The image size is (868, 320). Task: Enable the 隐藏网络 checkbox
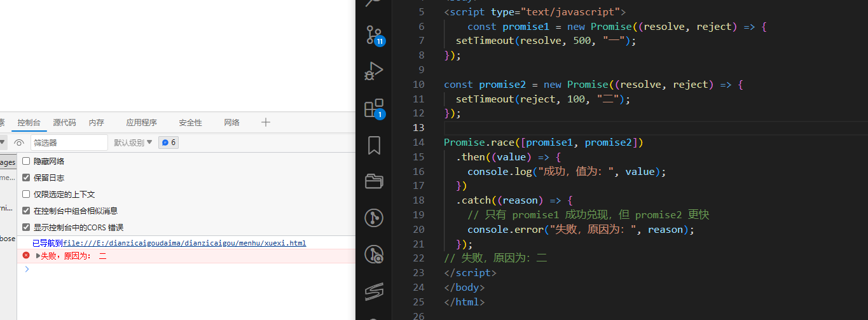26,161
